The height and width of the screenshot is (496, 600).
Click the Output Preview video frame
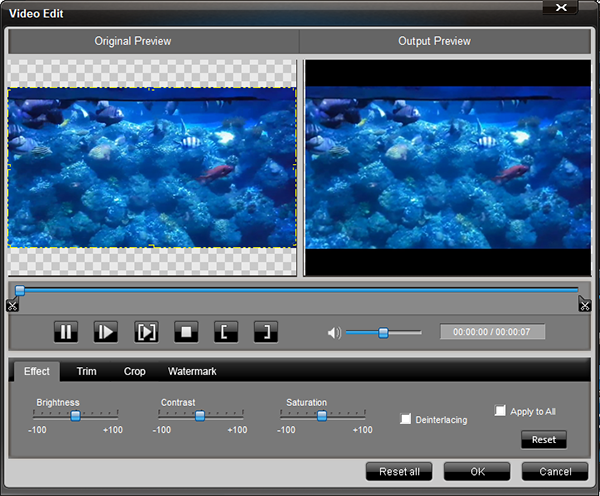[x=448, y=168]
